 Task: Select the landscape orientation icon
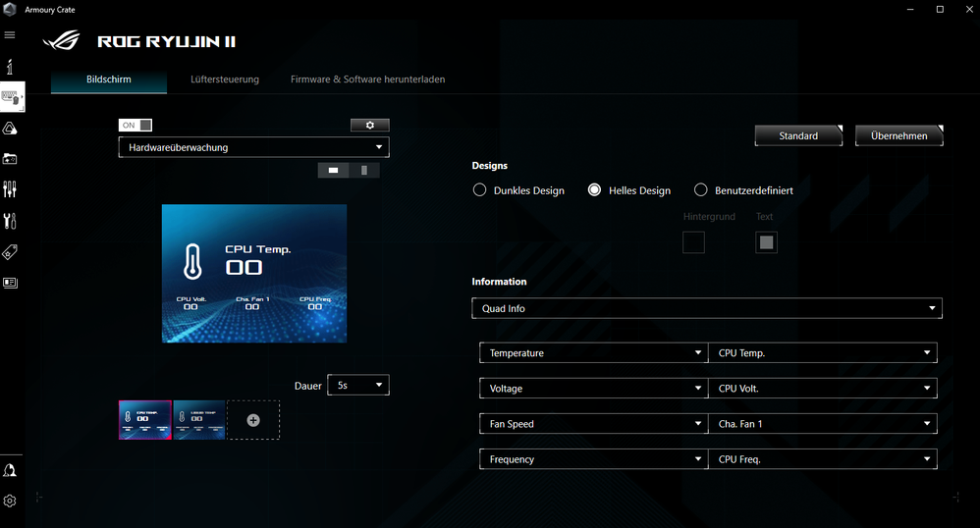[x=333, y=170]
